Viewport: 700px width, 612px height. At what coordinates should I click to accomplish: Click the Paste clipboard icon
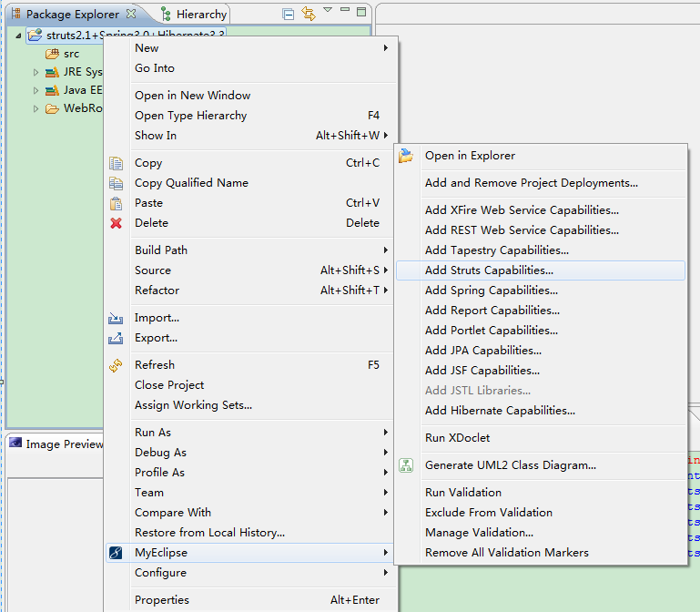(117, 203)
